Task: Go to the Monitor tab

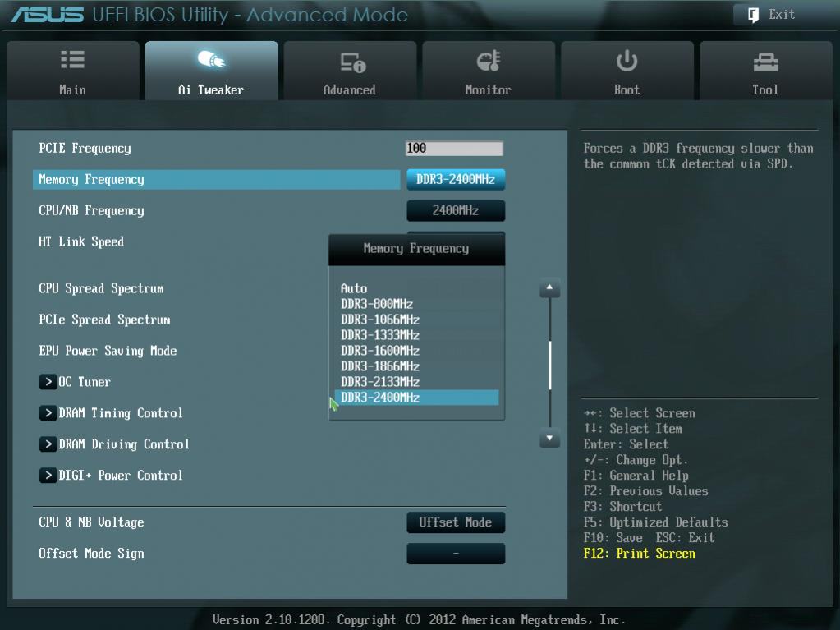Action: [489, 70]
